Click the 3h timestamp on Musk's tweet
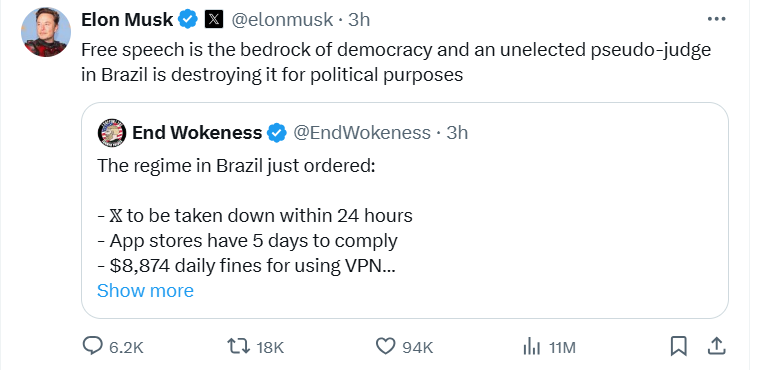Screen dimensions: 776x370 pyautogui.click(x=359, y=20)
